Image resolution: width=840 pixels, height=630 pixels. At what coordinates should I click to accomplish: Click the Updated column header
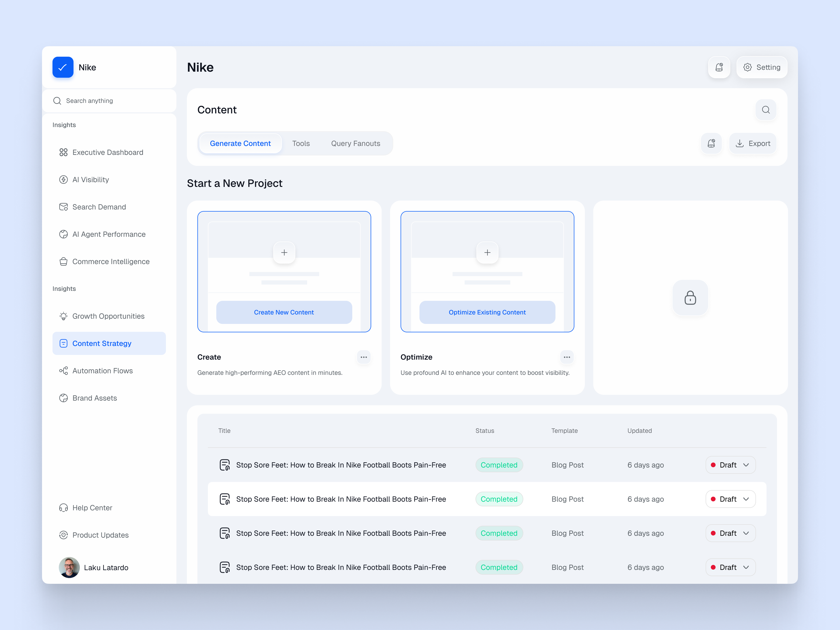point(639,431)
